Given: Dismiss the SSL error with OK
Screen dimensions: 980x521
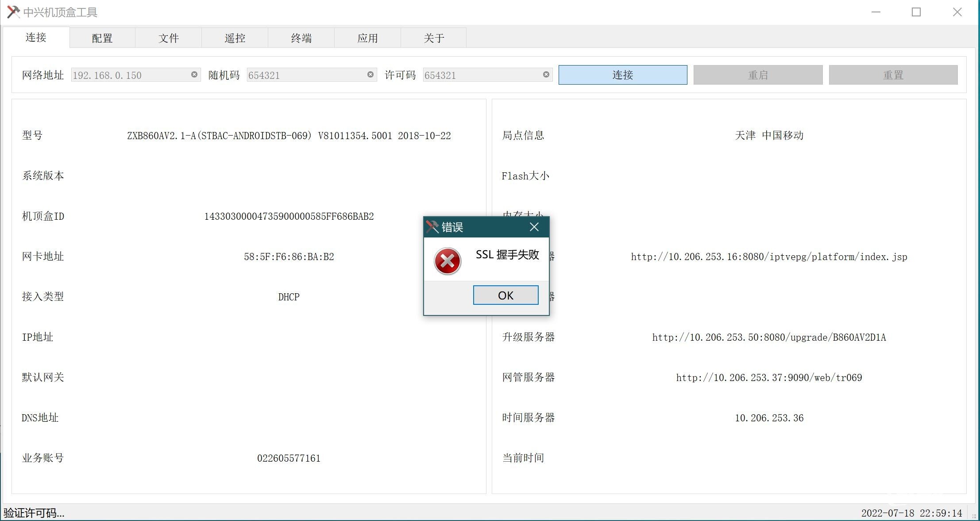Looking at the screenshot, I should (506, 295).
